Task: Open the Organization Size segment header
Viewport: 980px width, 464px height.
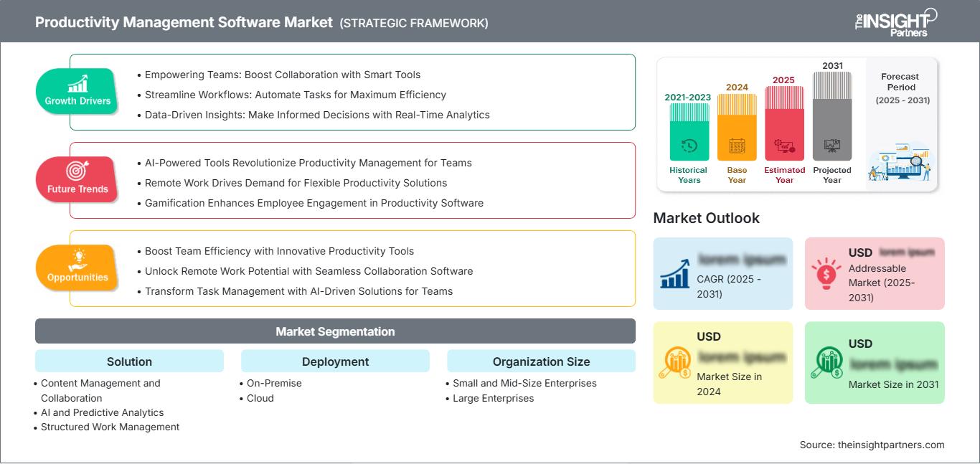Action: pos(541,361)
